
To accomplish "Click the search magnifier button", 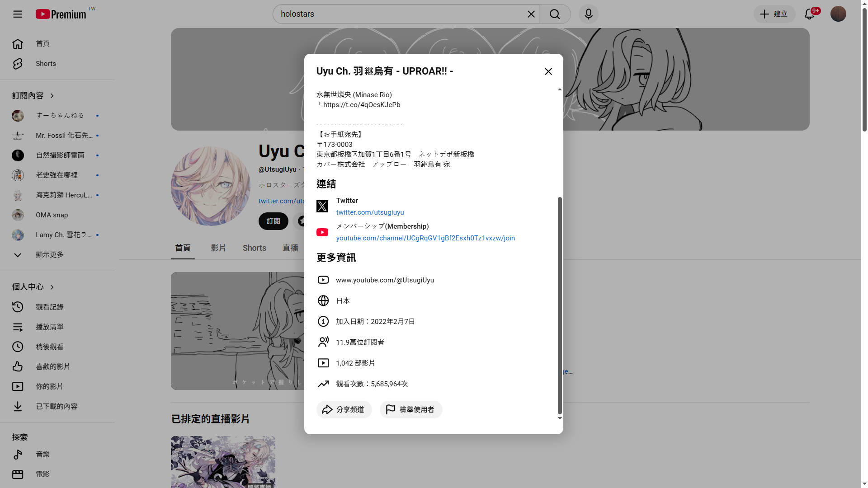I will [x=555, y=14].
